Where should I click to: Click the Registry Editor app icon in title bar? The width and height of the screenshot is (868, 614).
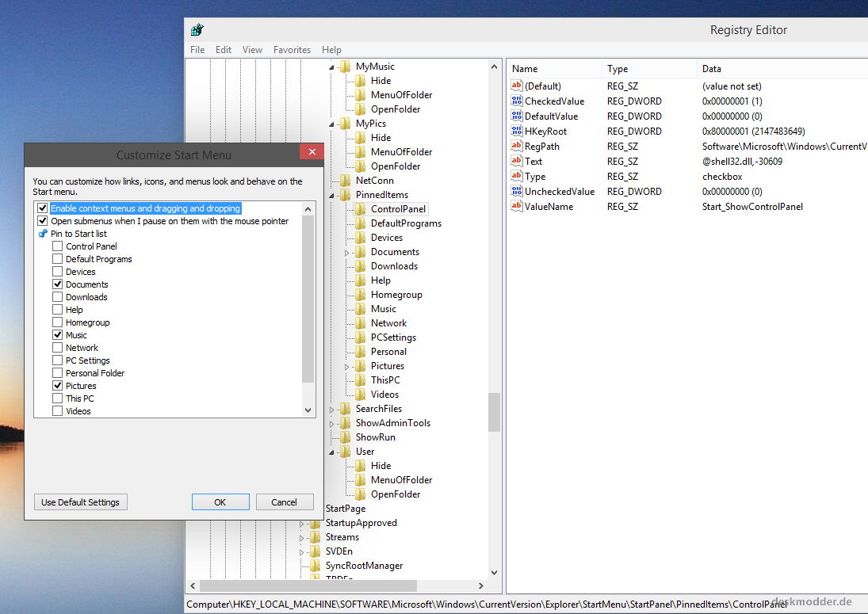(x=197, y=30)
